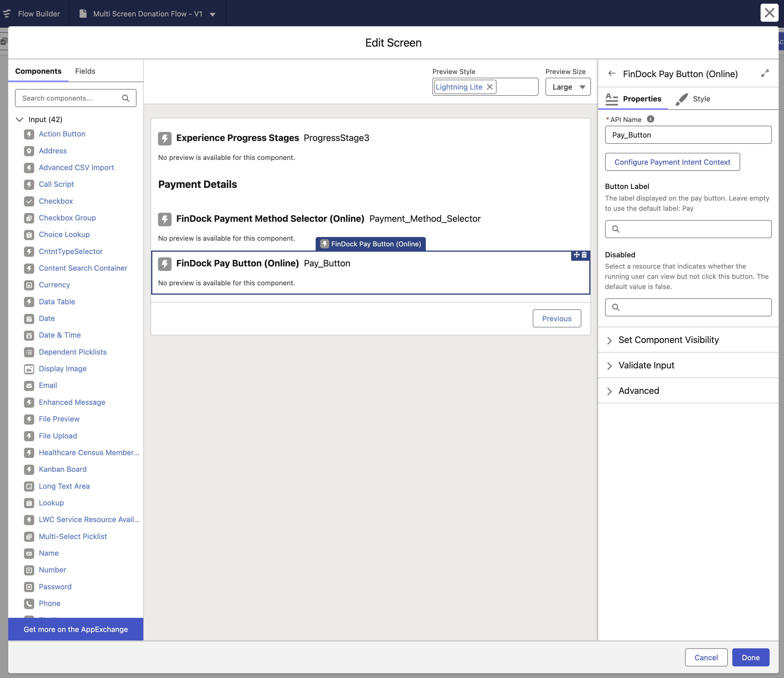Add the Kanban Board component
Screen dimensions: 784x678
(x=63, y=470)
